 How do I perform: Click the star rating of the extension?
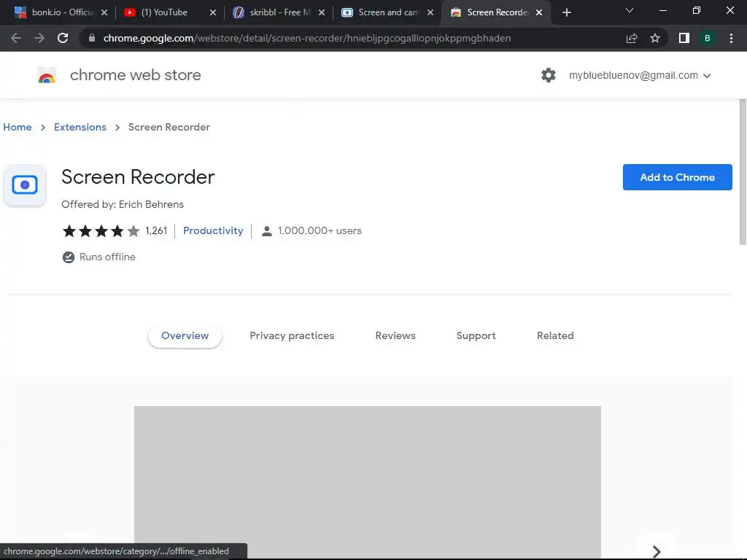101,231
